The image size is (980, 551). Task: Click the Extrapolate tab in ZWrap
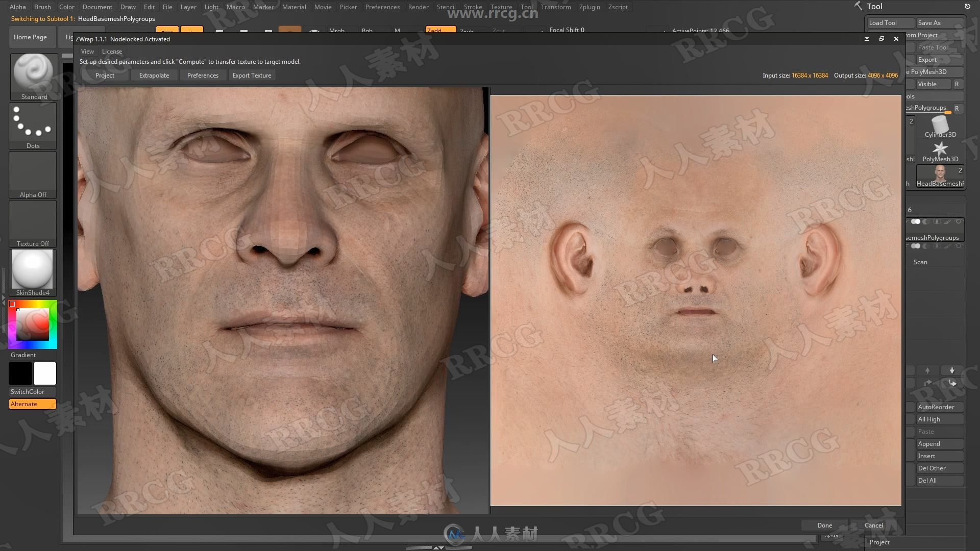(x=154, y=76)
